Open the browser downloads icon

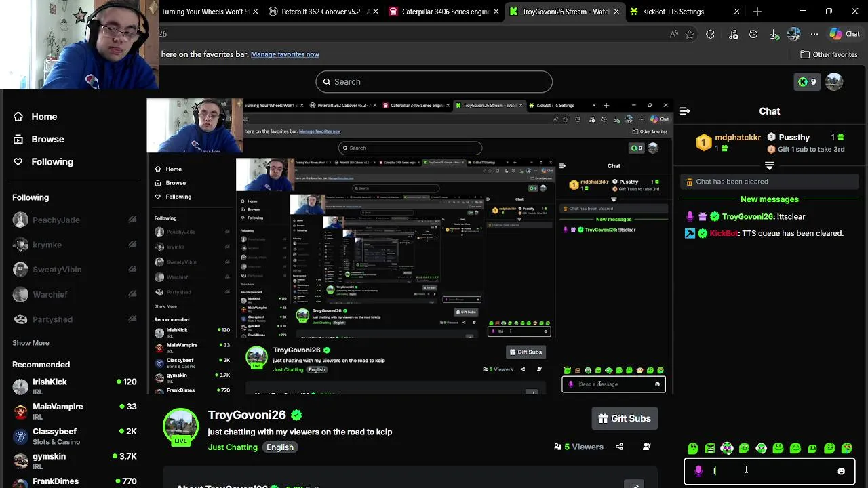[x=774, y=34]
